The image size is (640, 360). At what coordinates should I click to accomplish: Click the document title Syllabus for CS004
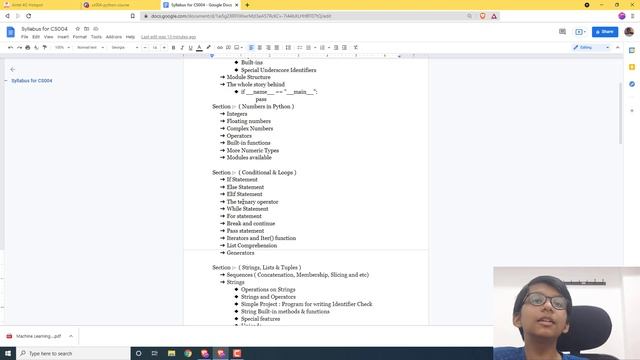click(x=44, y=29)
